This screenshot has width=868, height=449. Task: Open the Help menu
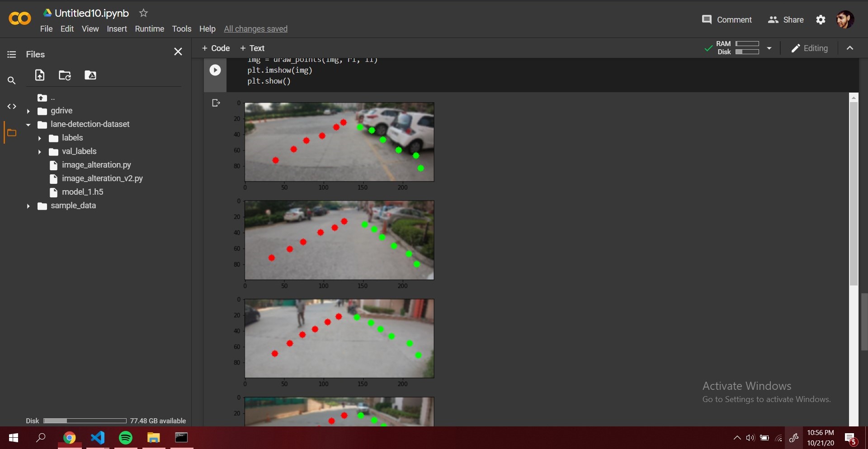[207, 29]
